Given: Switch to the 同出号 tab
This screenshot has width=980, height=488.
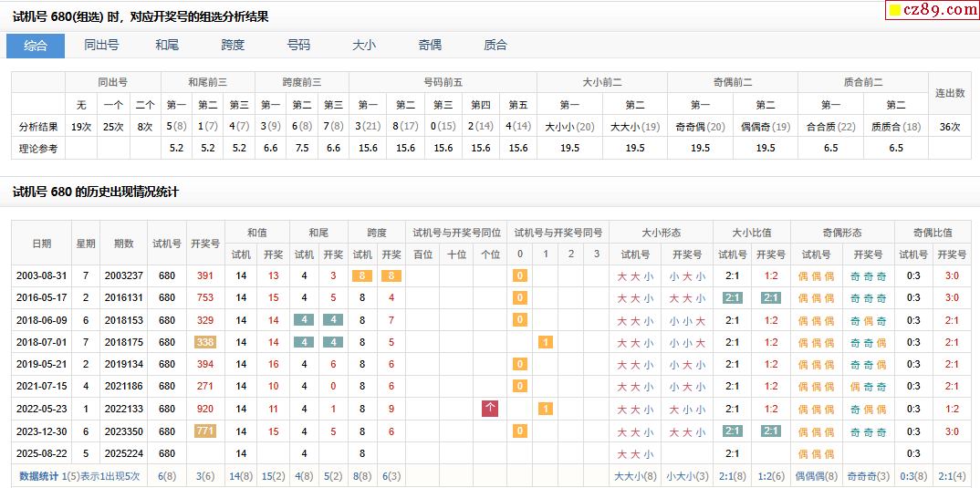Looking at the screenshot, I should [101, 45].
